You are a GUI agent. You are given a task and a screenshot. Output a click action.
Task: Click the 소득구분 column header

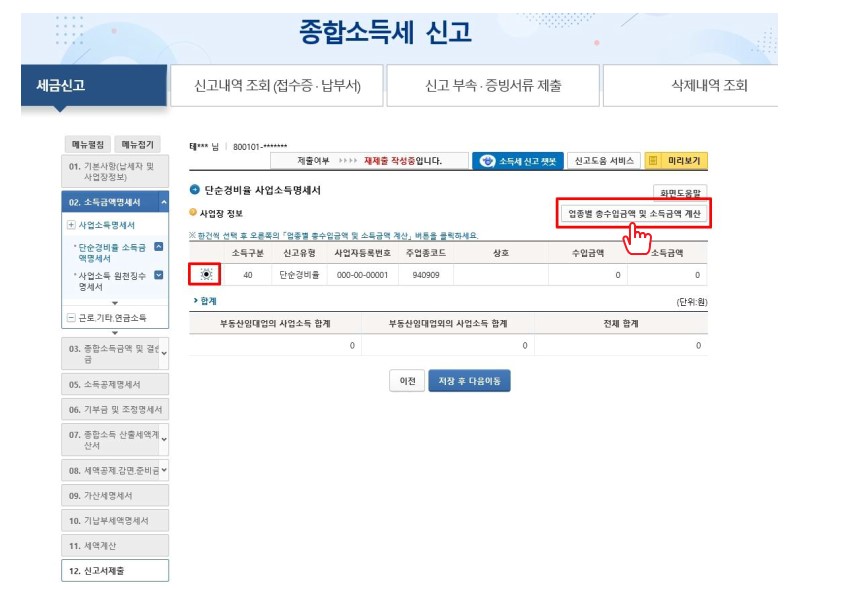[x=248, y=253]
